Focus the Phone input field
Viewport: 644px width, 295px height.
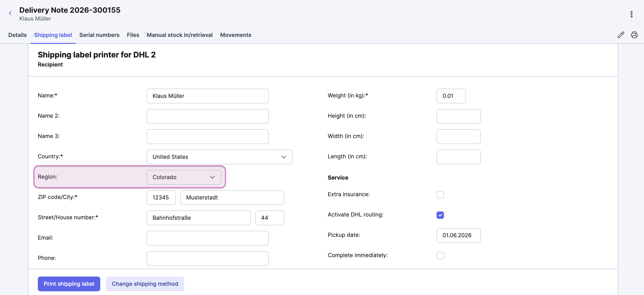(207, 258)
